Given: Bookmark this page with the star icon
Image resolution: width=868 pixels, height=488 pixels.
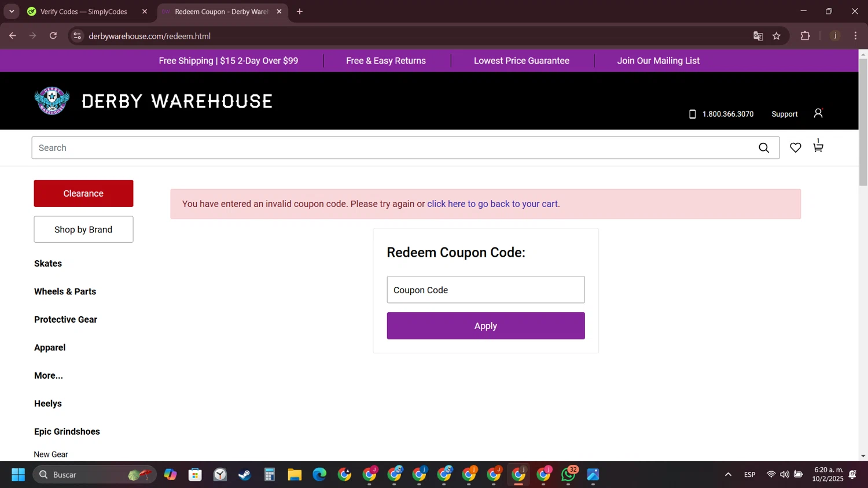Looking at the screenshot, I should [777, 36].
